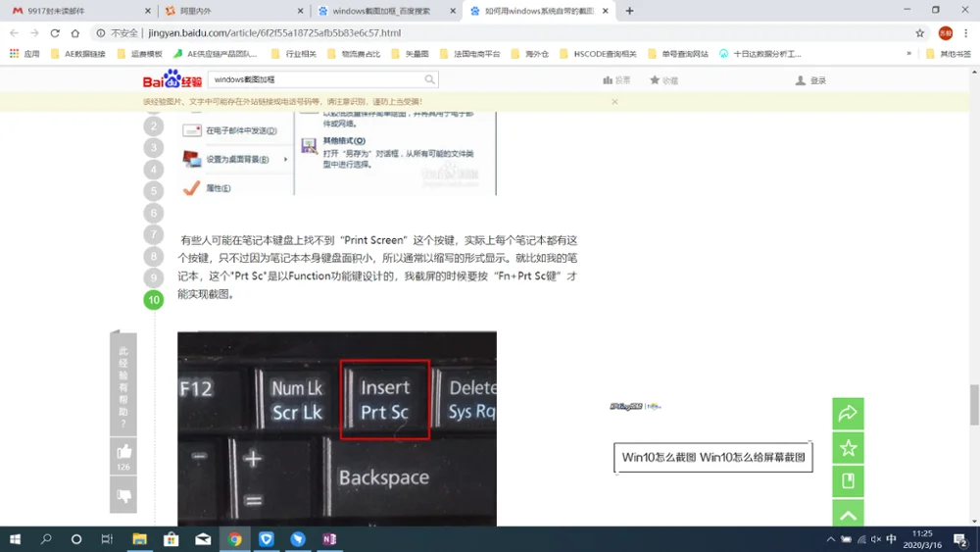Screen dimensions: 980x552
Task: Jump to step 9 in step navigator
Action: 154,277
